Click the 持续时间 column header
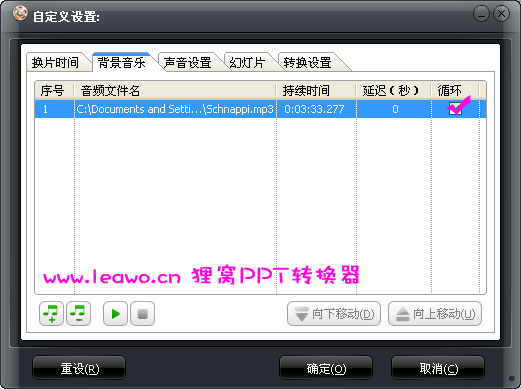Screen dimensions: 521x389 point(316,90)
